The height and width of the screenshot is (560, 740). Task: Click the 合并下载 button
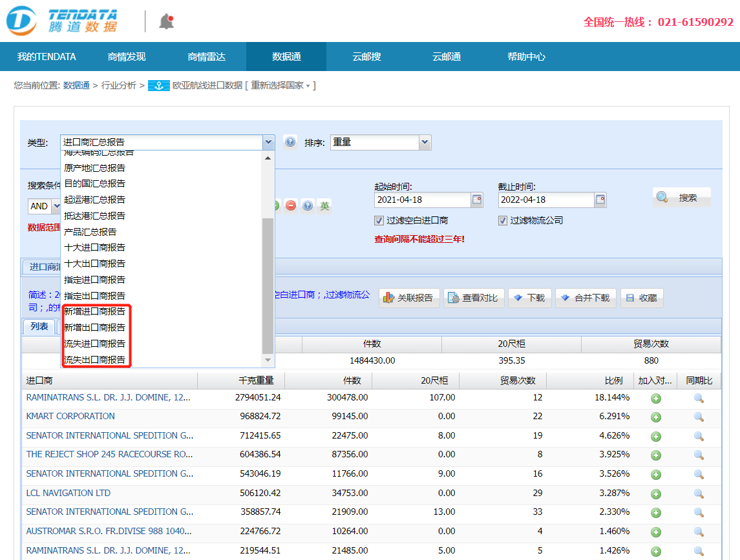coord(586,298)
